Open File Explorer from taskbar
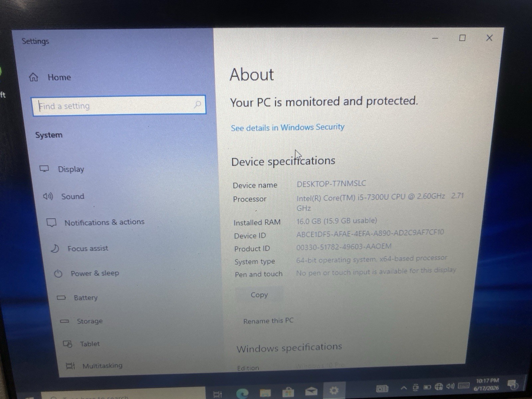The width and height of the screenshot is (532, 399). coord(265,393)
